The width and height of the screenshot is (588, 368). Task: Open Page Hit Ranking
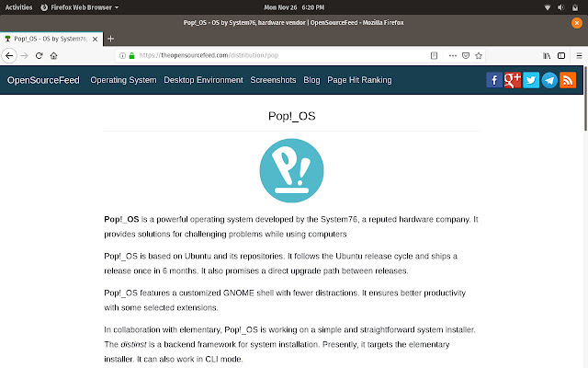(359, 80)
